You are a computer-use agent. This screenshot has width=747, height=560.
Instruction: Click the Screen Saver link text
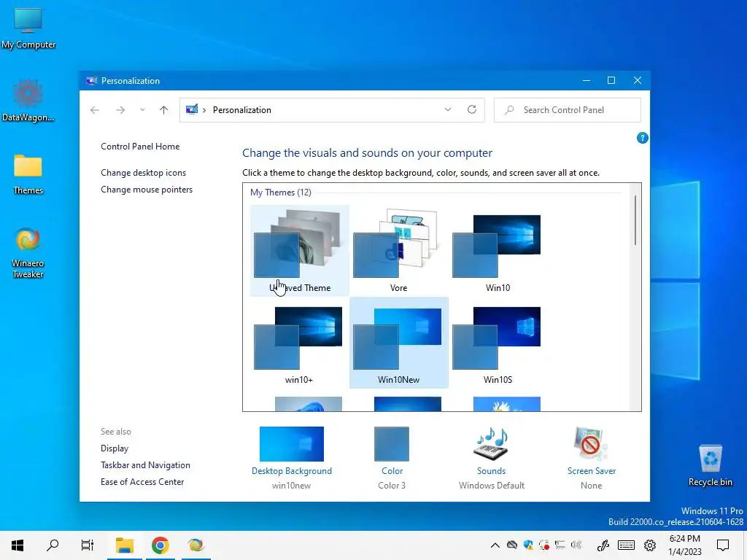click(x=591, y=470)
